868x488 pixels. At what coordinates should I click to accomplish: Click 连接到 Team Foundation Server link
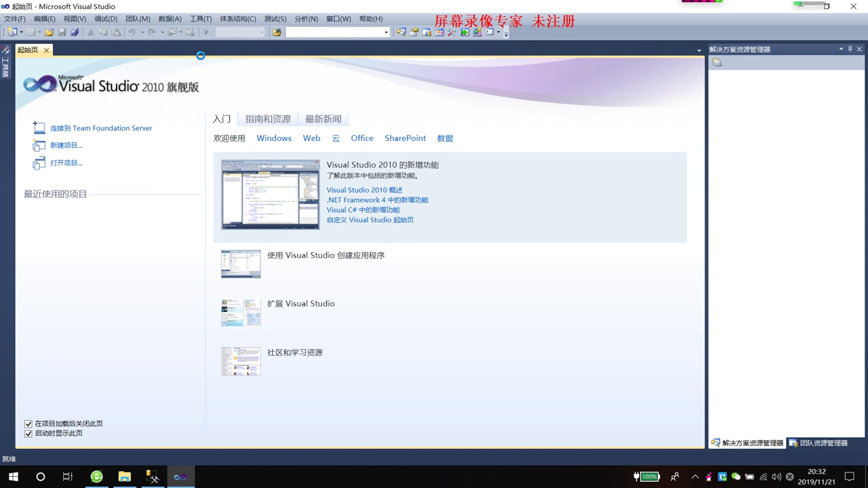[101, 128]
